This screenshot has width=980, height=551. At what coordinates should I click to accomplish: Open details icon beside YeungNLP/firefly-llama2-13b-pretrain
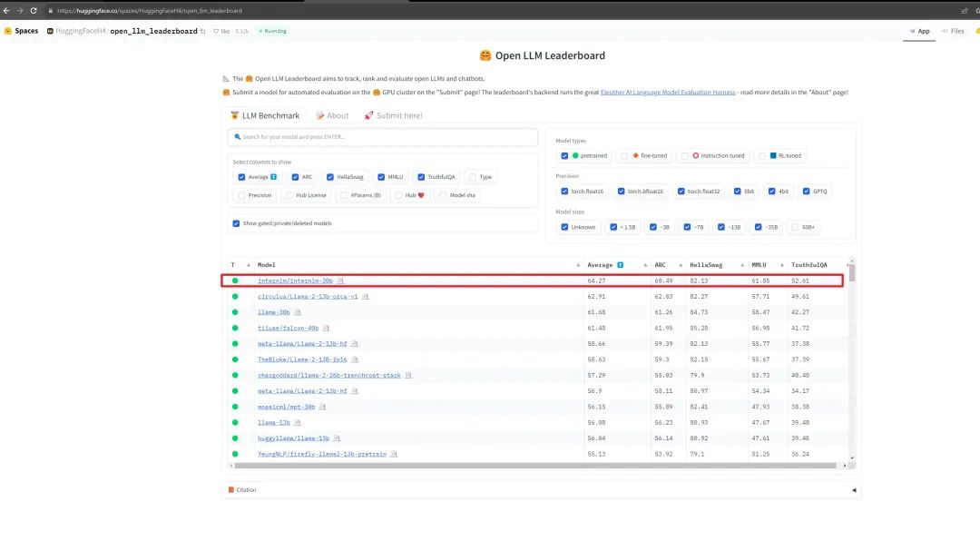point(394,454)
